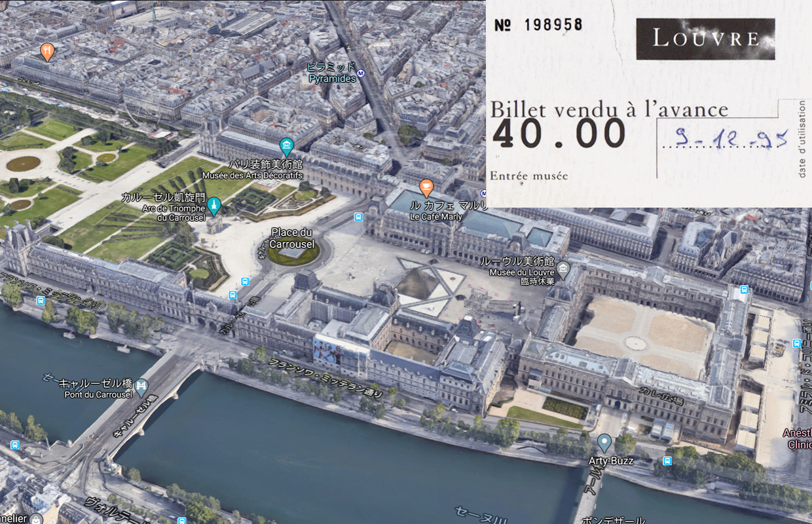
Task: Select the Le Café Marly coffee pin
Action: tap(426, 188)
